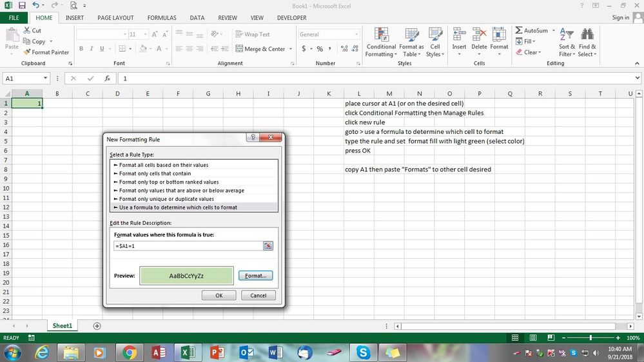Select Normal view icon in status bar

click(515, 338)
